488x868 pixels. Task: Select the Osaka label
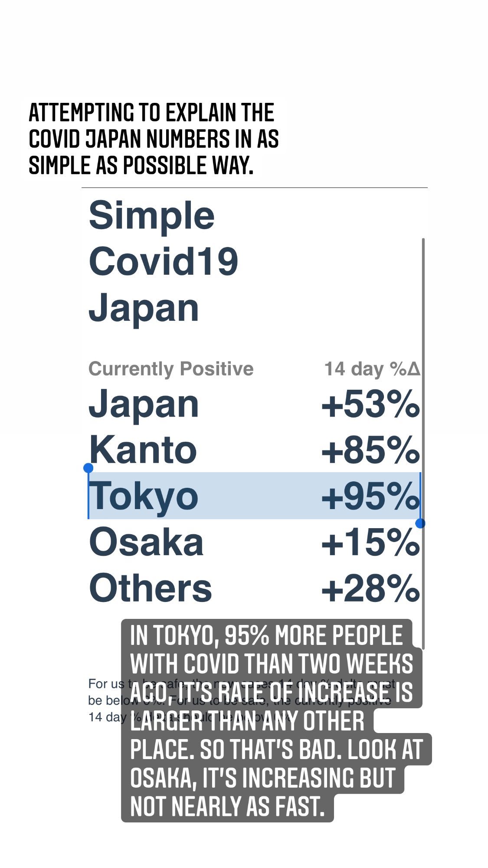coord(146,542)
